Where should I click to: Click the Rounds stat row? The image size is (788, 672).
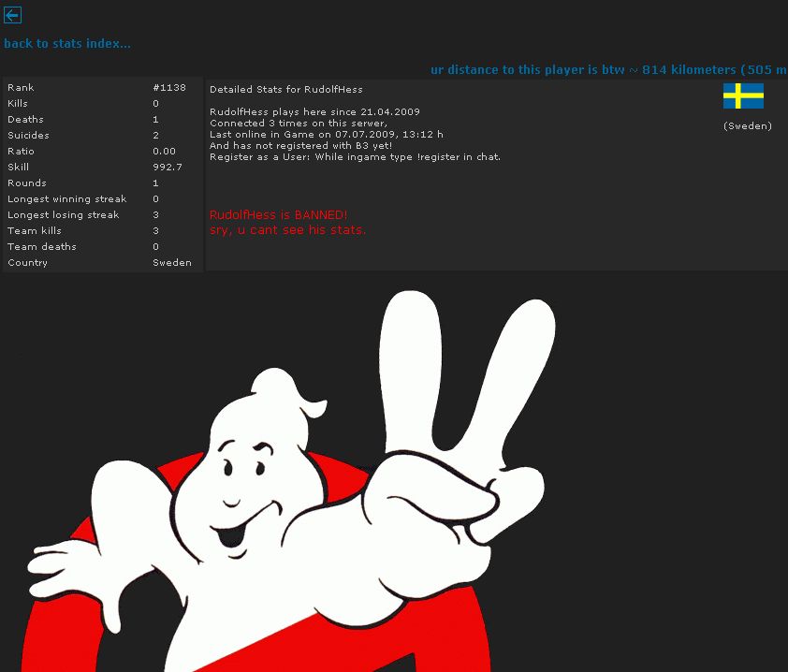(101, 183)
